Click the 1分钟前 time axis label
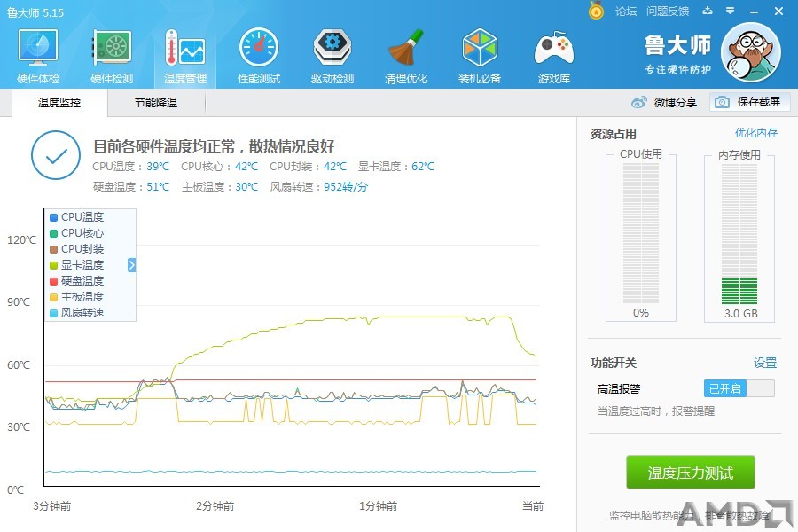The width and height of the screenshot is (798, 532). (x=378, y=506)
